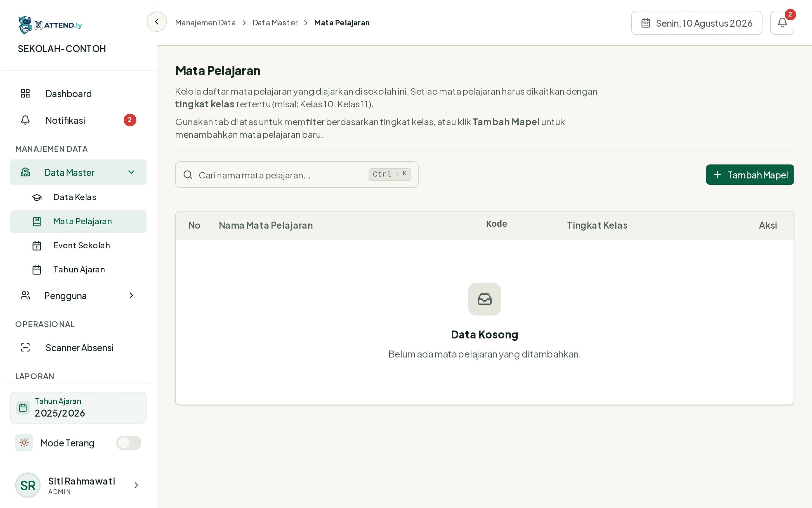This screenshot has width=812, height=508.
Task: Click the Ctrl + K shortcut badge
Action: point(390,174)
